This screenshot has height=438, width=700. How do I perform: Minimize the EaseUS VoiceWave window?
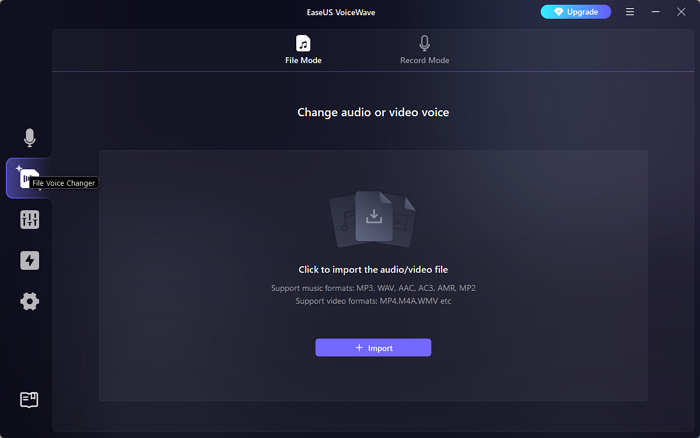655,12
